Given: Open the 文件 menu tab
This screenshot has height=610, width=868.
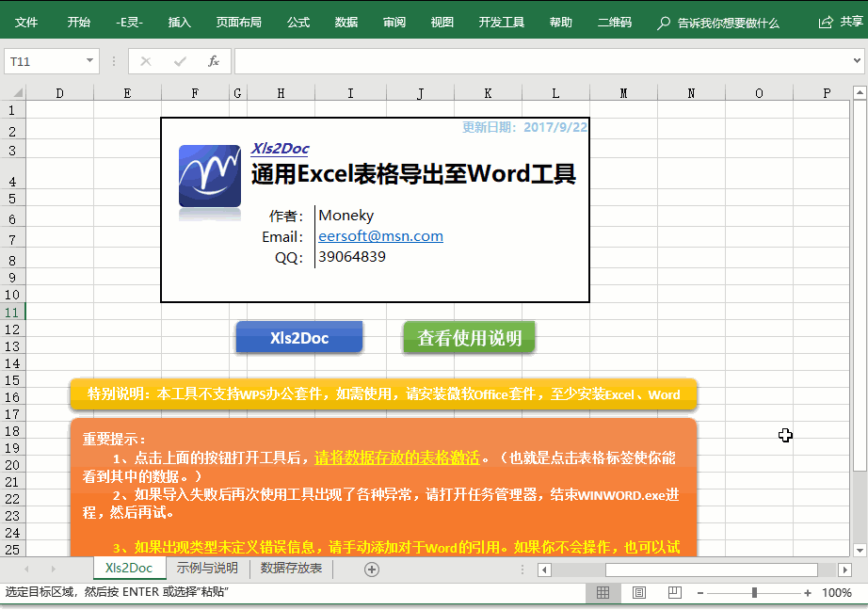Looking at the screenshot, I should click(26, 23).
